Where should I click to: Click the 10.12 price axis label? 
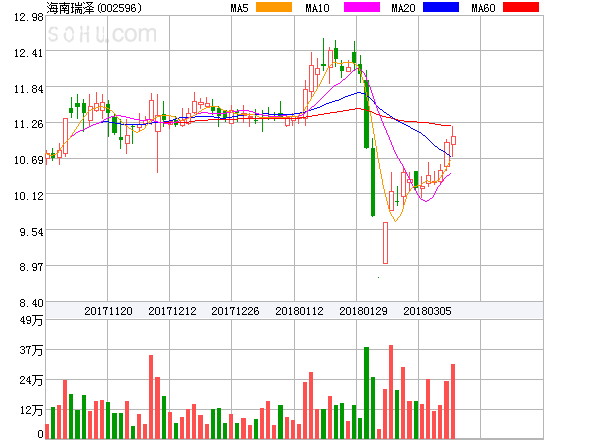(x=29, y=196)
